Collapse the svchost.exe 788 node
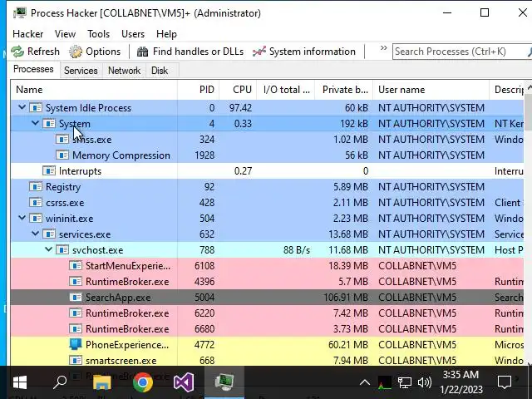The height and width of the screenshot is (399, 532). tap(48, 249)
